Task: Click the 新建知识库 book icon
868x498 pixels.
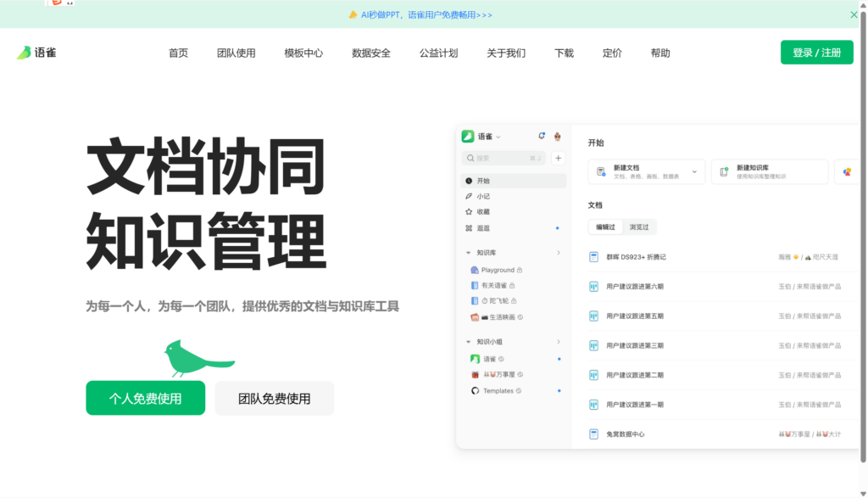Action: 723,171
